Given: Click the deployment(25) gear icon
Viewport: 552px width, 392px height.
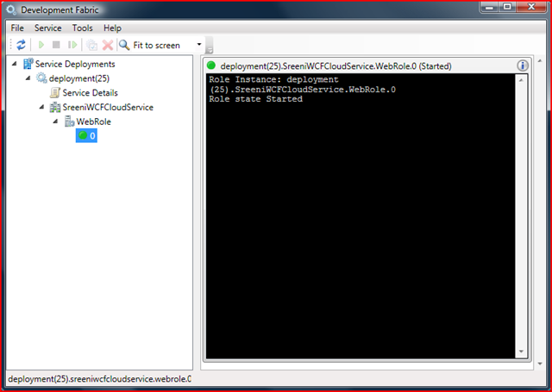Looking at the screenshot, I should 41,78.
